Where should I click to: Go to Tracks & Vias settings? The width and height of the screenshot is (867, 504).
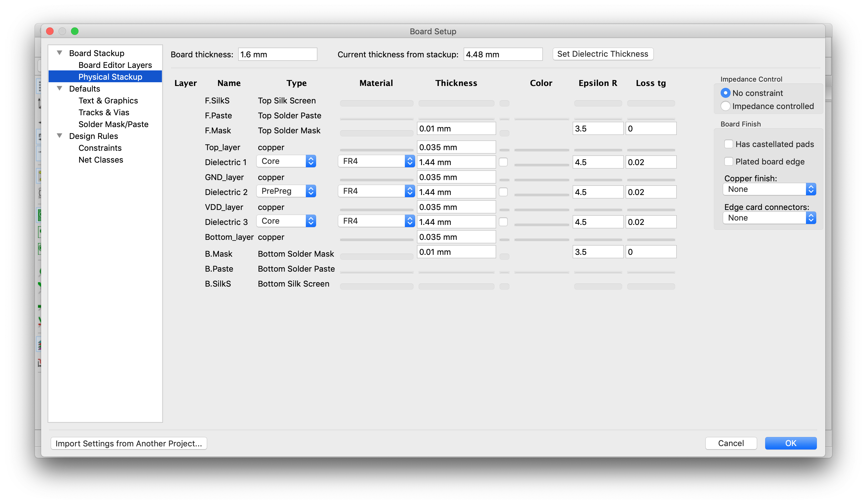coord(104,112)
